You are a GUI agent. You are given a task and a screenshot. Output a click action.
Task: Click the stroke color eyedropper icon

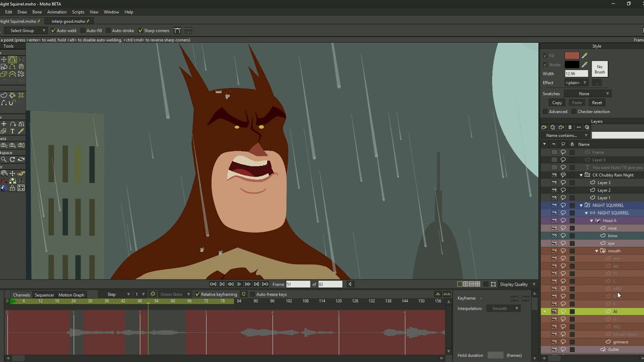point(584,64)
